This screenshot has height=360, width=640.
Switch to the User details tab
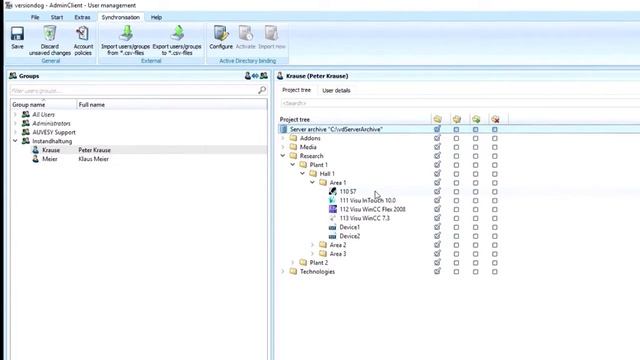[336, 90]
